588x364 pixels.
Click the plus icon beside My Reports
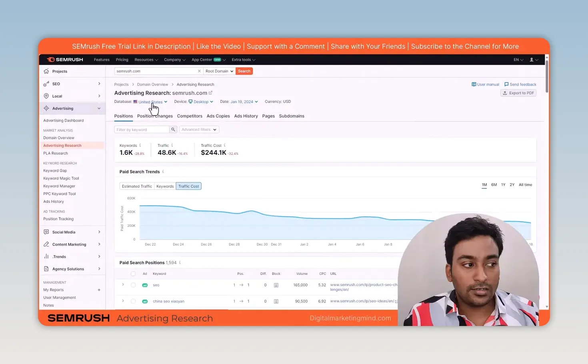pyautogui.click(x=99, y=290)
